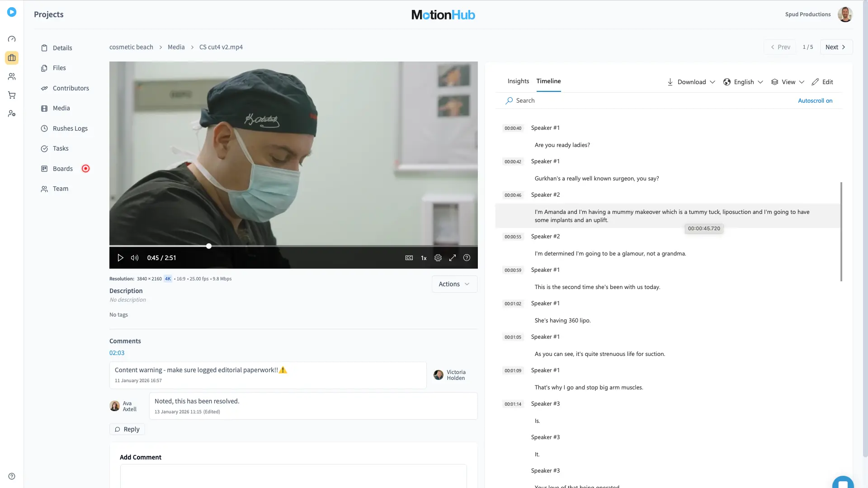Open Rushes Logs in project menu
Screen dimensions: 868x488
(x=70, y=128)
